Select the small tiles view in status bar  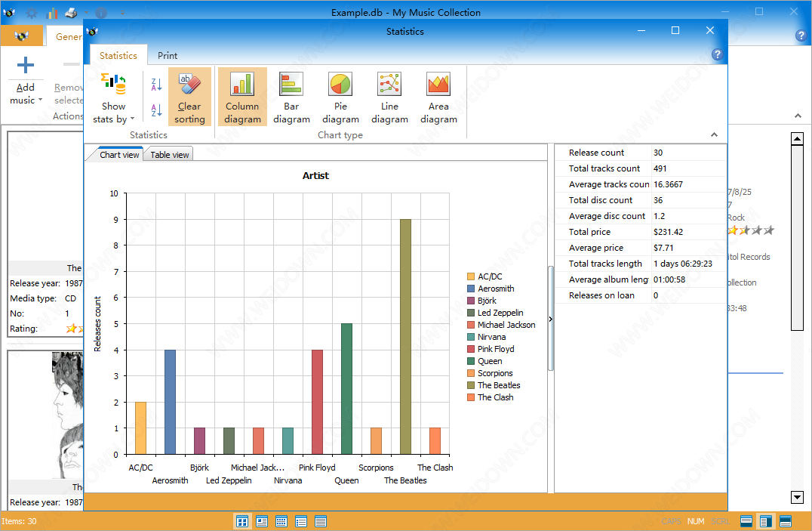(281, 521)
